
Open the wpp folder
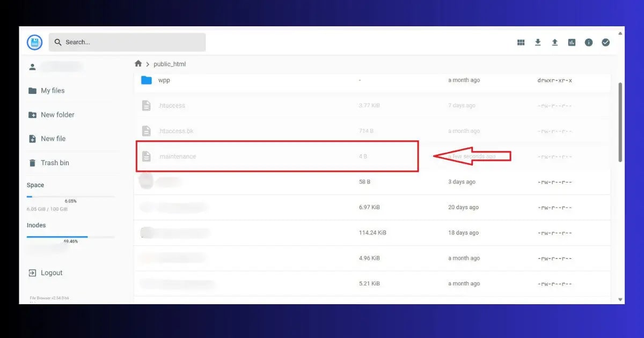tap(164, 80)
